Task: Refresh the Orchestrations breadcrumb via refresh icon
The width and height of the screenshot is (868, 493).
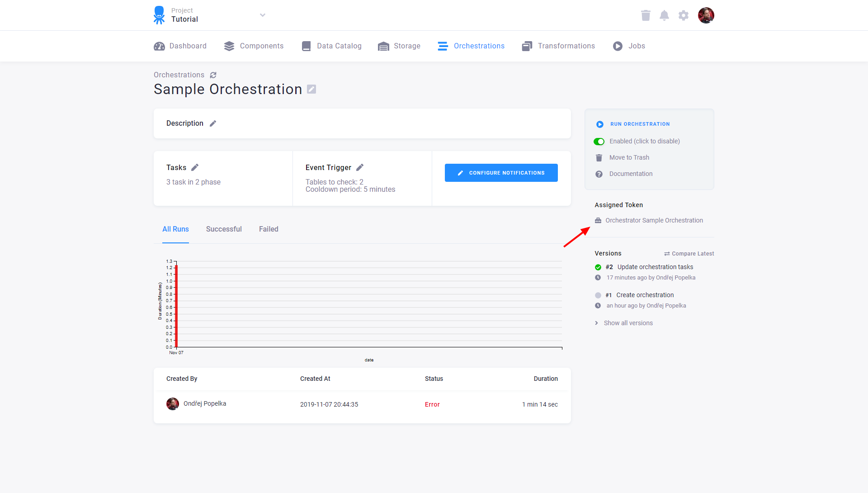Action: 213,75
